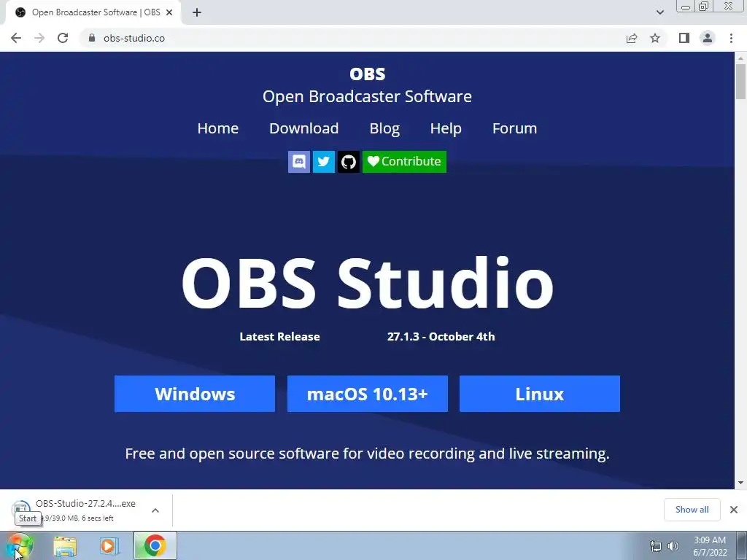Open the Chrome three-dot menu

pyautogui.click(x=731, y=38)
